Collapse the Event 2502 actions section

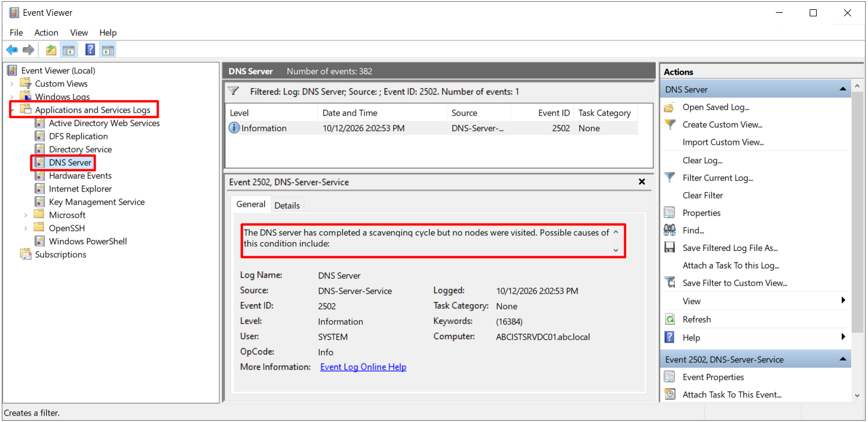pyautogui.click(x=842, y=360)
